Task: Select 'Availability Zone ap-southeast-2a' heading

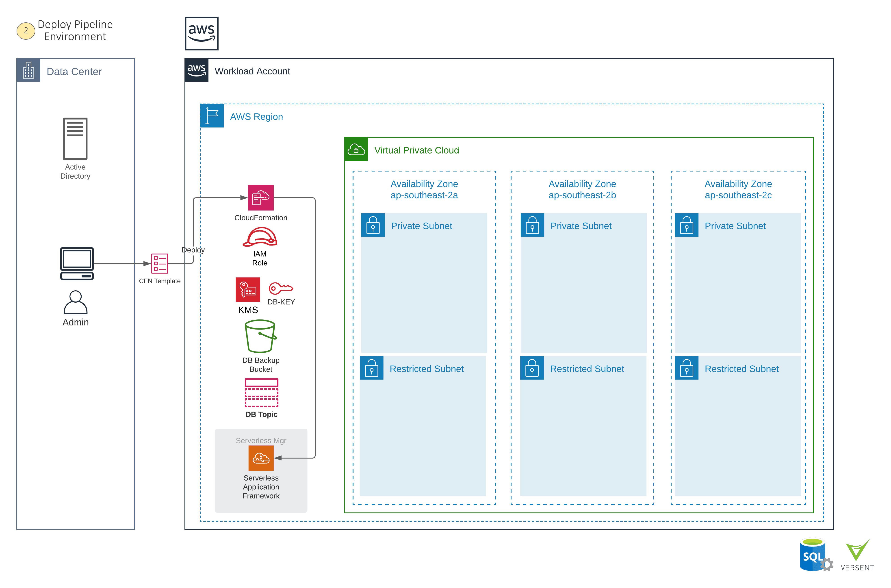Action: click(424, 189)
